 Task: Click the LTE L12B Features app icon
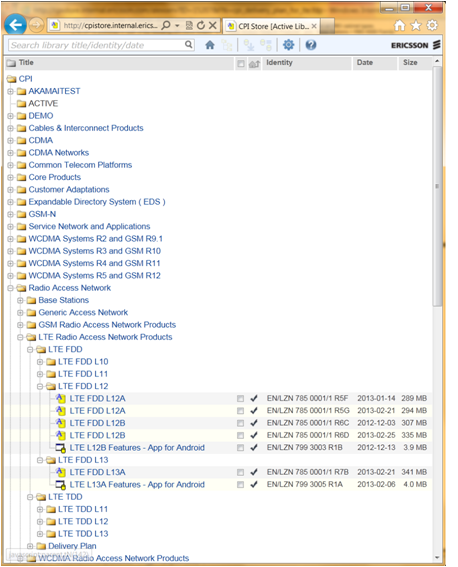[x=61, y=448]
